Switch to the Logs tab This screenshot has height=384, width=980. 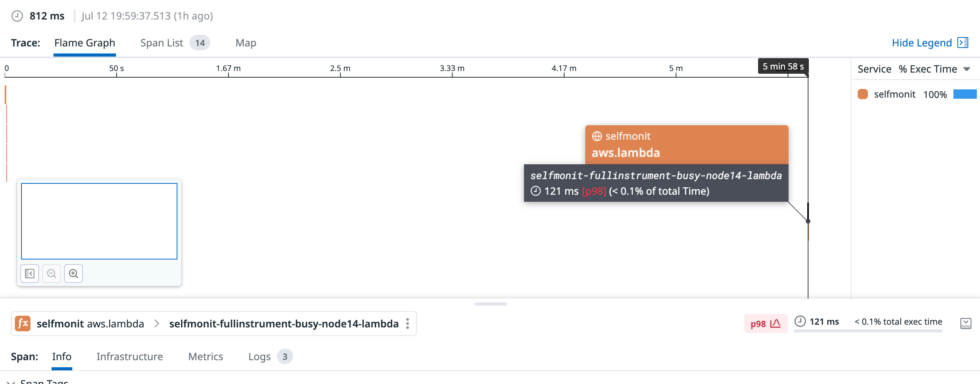259,356
